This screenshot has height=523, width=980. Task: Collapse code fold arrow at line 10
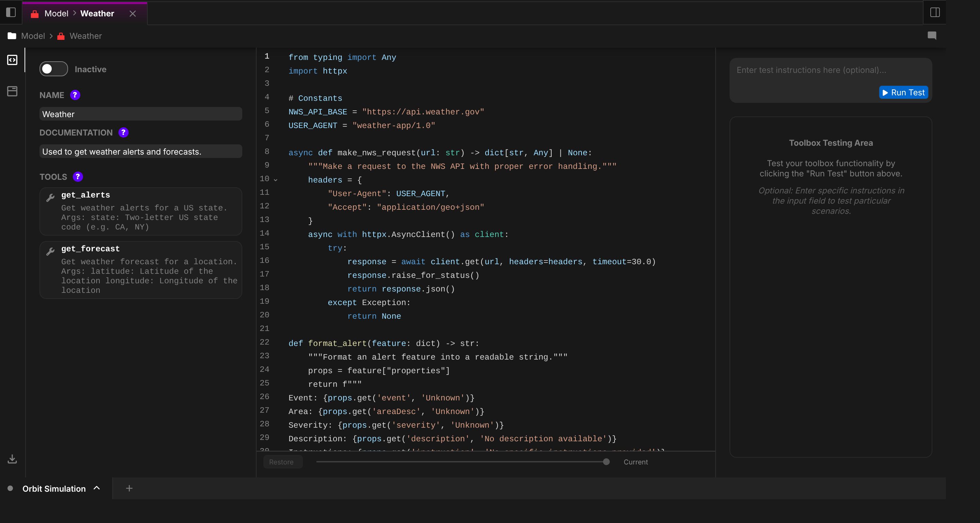(276, 180)
